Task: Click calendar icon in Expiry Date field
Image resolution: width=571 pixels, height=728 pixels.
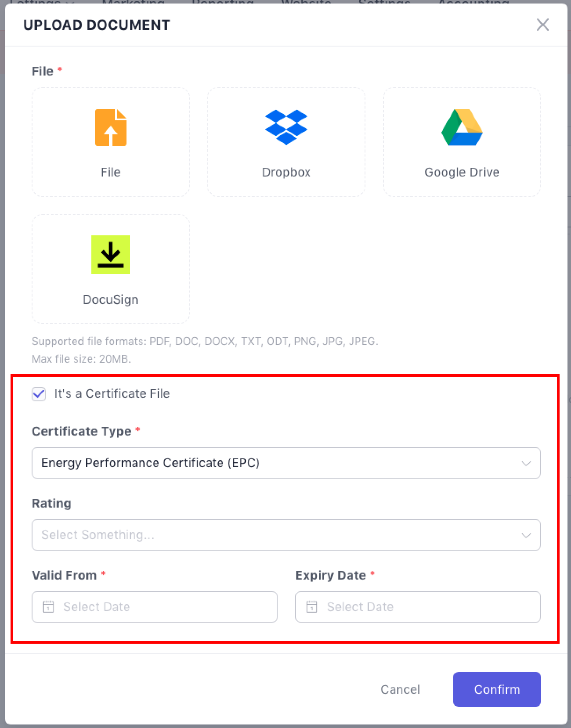Action: pyautogui.click(x=312, y=607)
